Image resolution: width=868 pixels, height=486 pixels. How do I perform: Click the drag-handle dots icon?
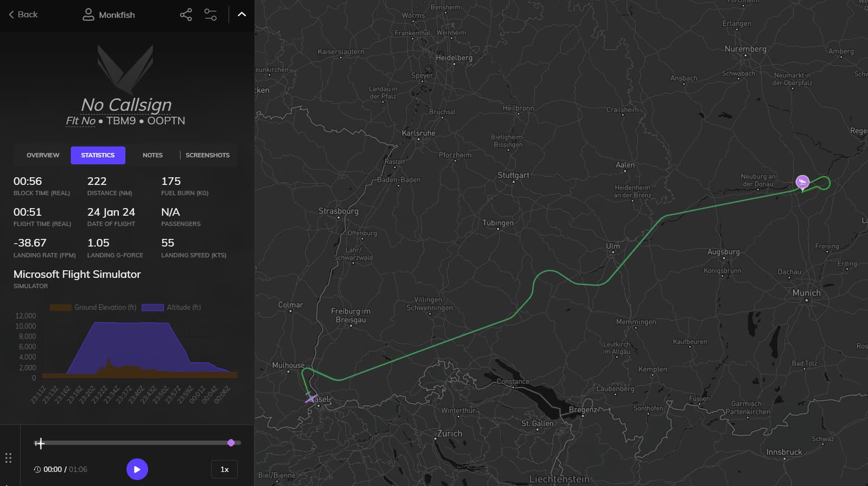pos(8,458)
